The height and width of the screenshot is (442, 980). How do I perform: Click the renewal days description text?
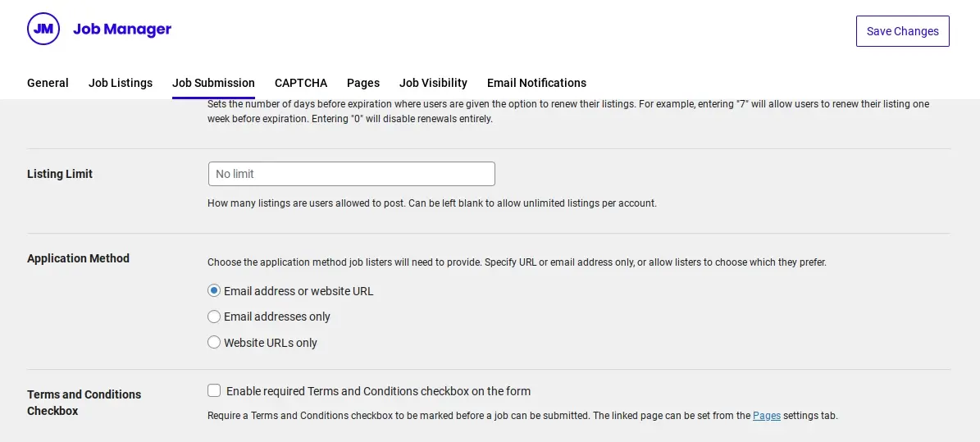coord(568,112)
